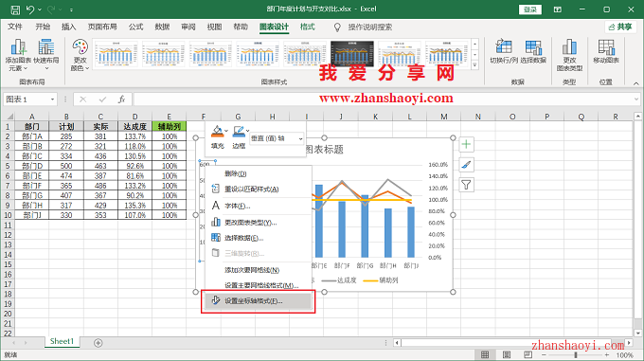644x361 pixels.
Task: Choose 更改图表类型(Y)... menu item
Action: tap(258, 223)
